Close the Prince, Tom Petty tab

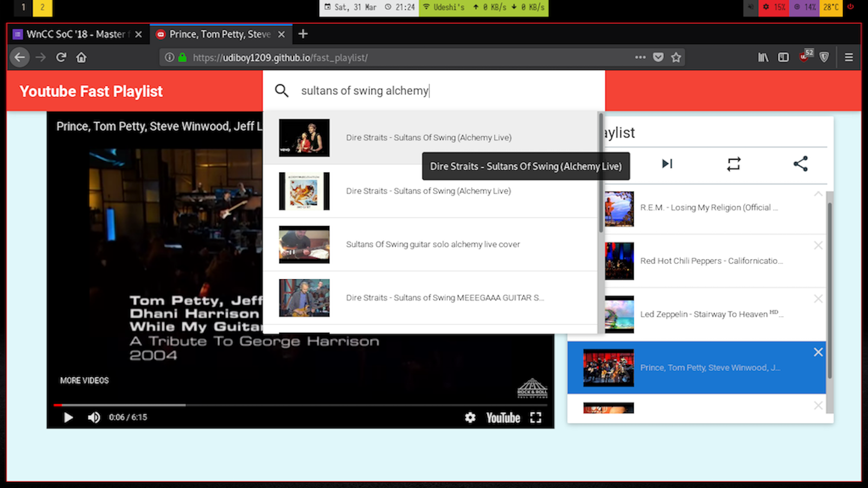pyautogui.click(x=282, y=34)
